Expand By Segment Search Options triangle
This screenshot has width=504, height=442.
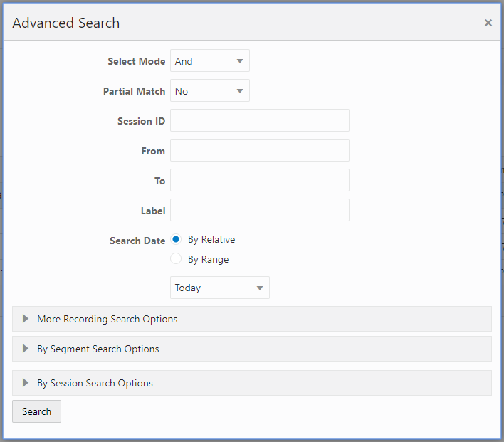click(x=26, y=349)
